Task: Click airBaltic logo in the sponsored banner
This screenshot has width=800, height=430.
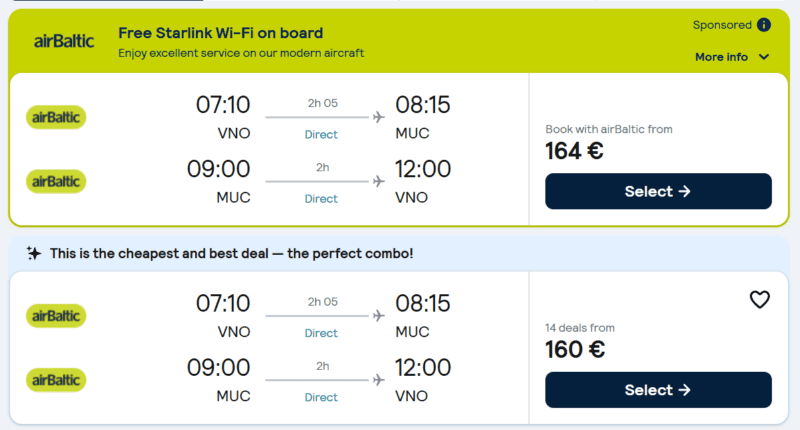Action: coord(64,41)
